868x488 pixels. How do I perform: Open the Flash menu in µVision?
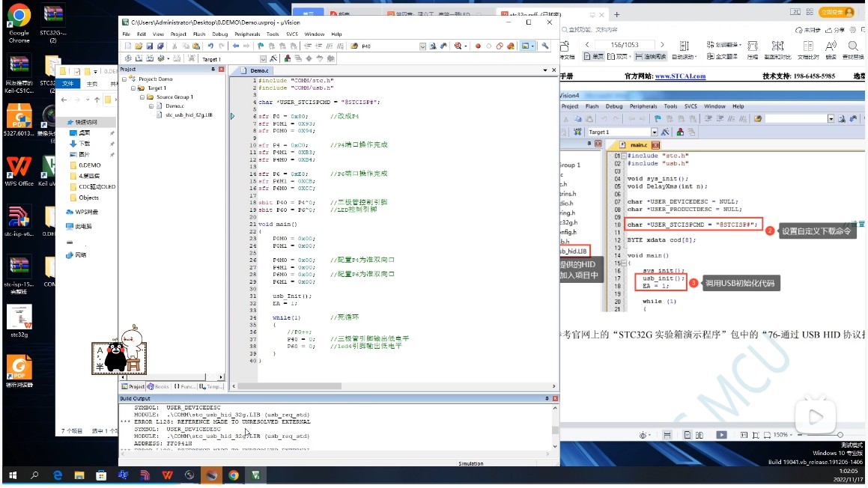pyautogui.click(x=199, y=34)
